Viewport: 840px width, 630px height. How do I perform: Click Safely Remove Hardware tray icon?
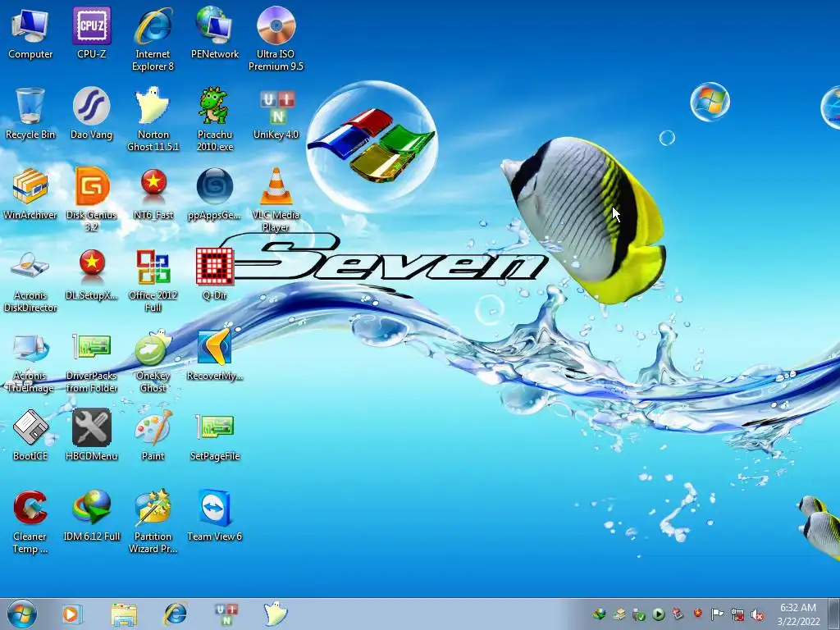[638, 614]
